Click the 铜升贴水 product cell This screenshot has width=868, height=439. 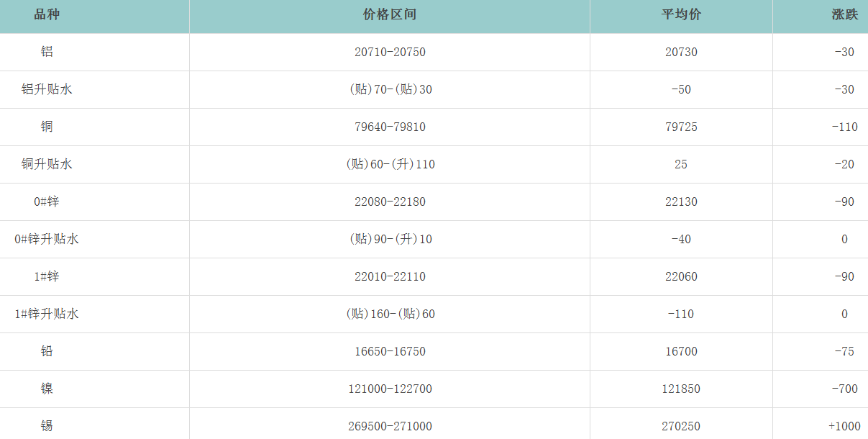click(x=47, y=164)
